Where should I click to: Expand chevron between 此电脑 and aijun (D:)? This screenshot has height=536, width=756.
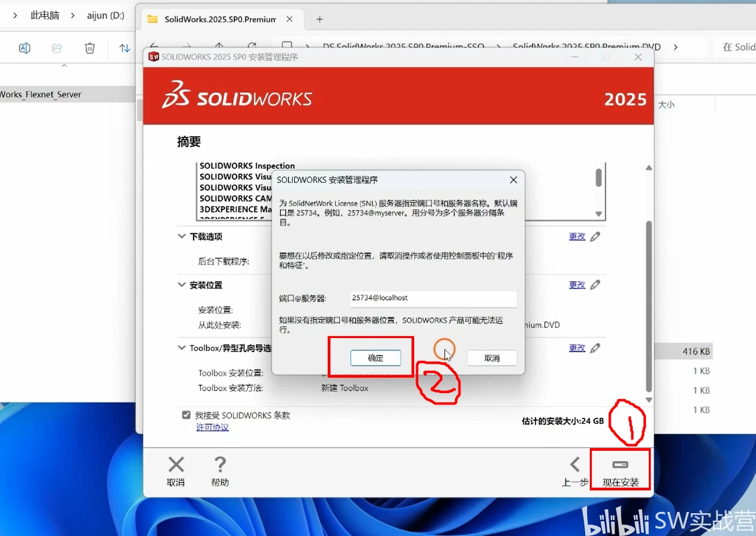point(73,15)
